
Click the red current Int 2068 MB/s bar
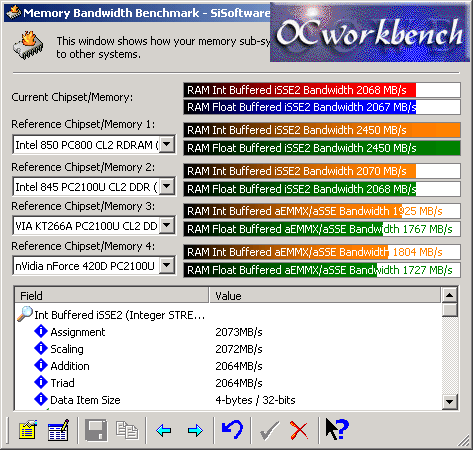click(x=322, y=90)
